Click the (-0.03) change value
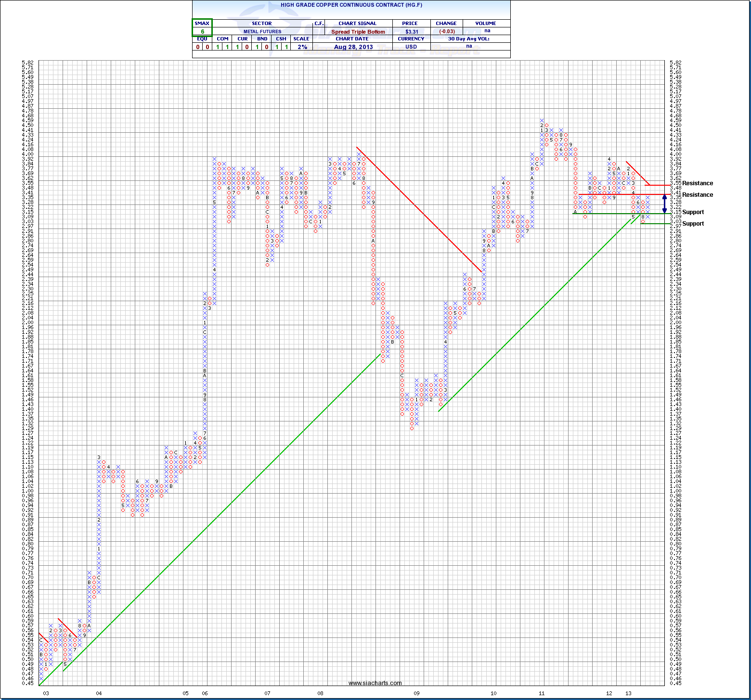This screenshot has height=700, width=751. [x=447, y=32]
